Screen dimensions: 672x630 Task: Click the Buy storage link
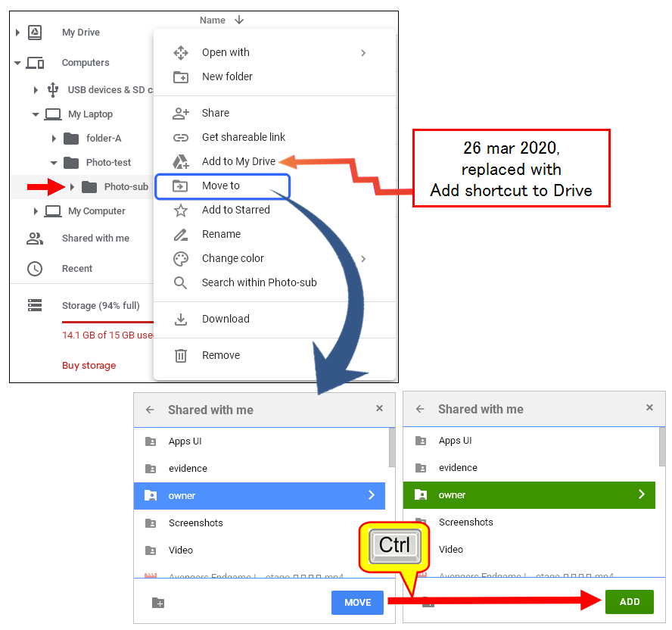click(x=89, y=366)
